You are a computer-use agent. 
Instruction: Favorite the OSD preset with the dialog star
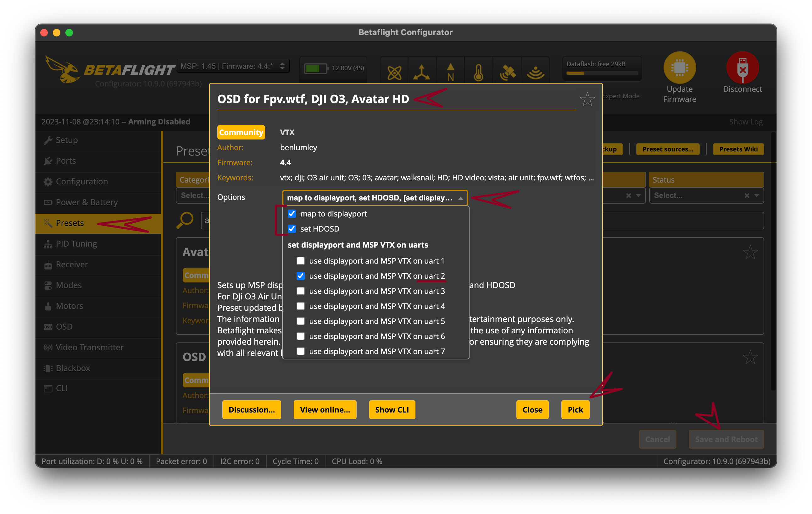tap(587, 99)
